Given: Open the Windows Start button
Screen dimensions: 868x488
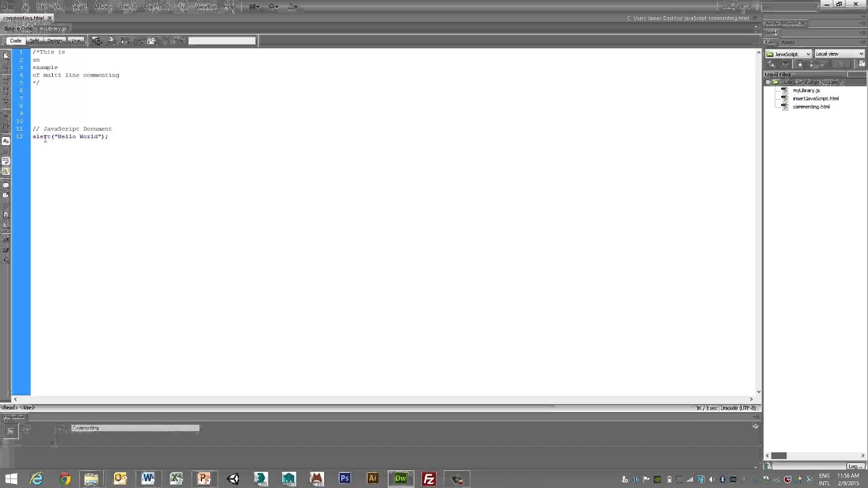Looking at the screenshot, I should click(x=11, y=479).
